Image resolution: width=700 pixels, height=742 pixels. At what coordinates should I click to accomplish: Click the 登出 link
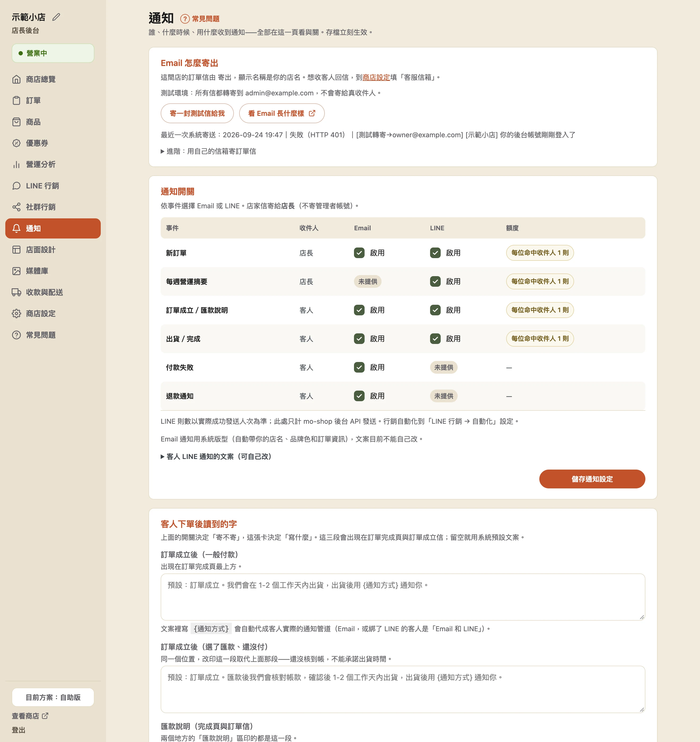(x=18, y=730)
